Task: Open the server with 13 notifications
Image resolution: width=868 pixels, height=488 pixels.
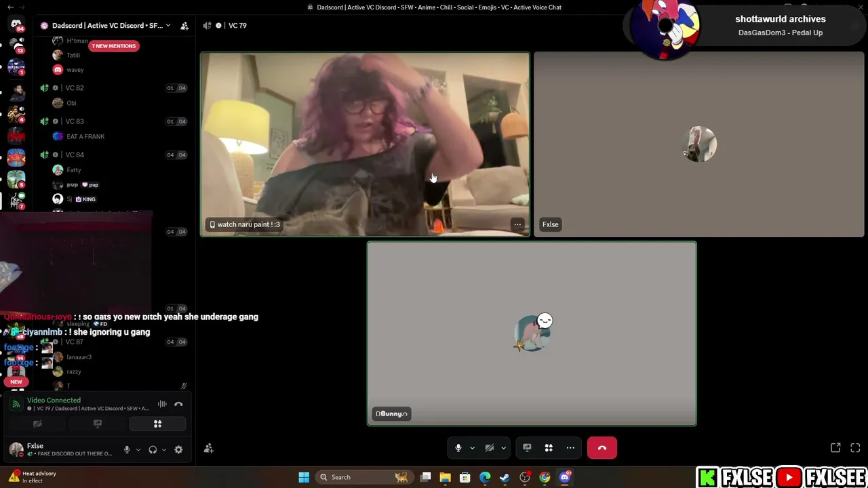Action: coord(16,45)
